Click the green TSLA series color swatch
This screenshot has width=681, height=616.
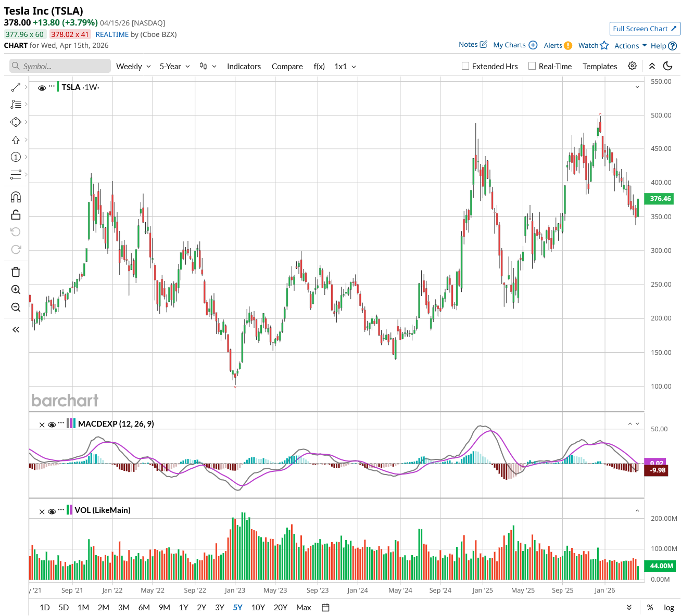[58, 87]
